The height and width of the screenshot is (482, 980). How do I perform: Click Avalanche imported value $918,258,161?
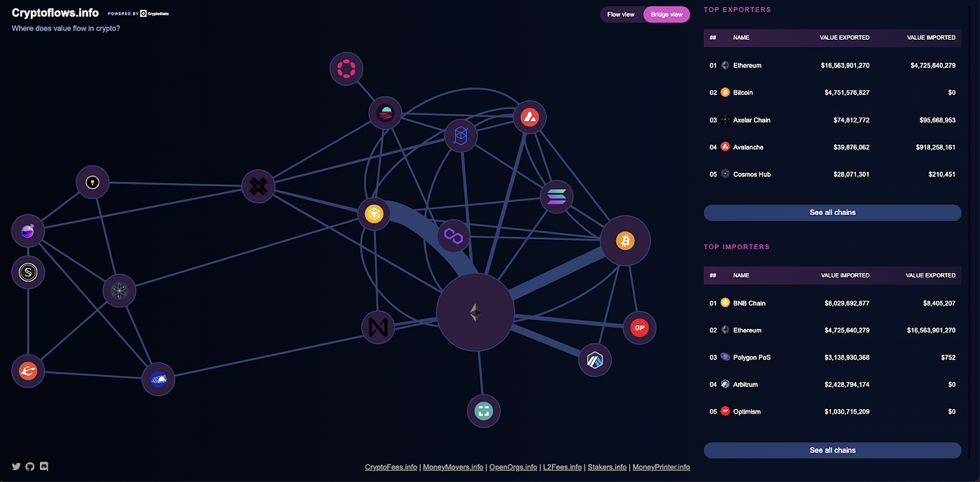pyautogui.click(x=934, y=147)
